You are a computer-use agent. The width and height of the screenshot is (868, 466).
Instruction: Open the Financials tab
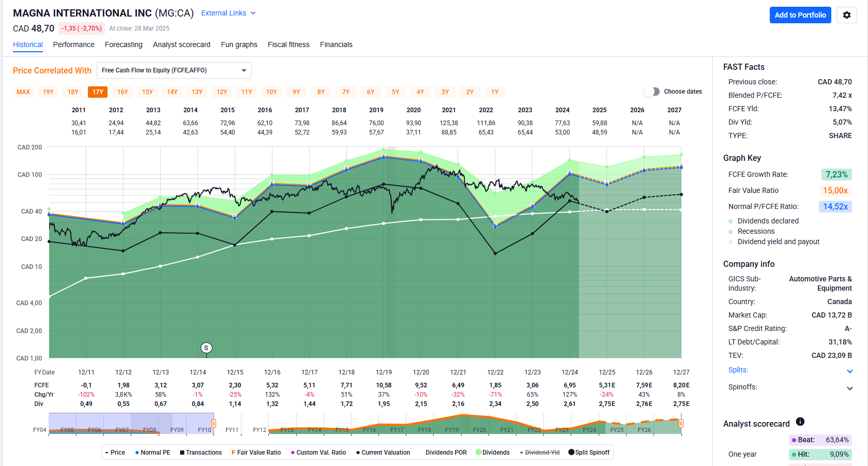click(336, 44)
